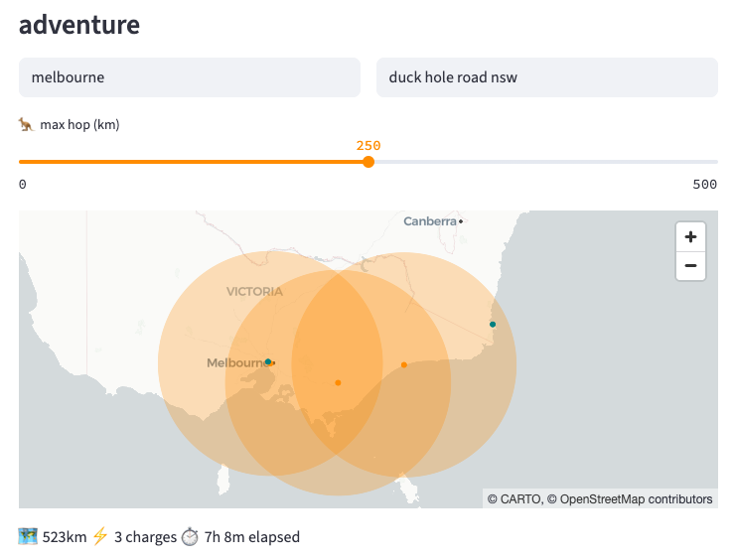Click the lightning bolt charges icon
Screen dimensions: 735x560
coord(100,536)
